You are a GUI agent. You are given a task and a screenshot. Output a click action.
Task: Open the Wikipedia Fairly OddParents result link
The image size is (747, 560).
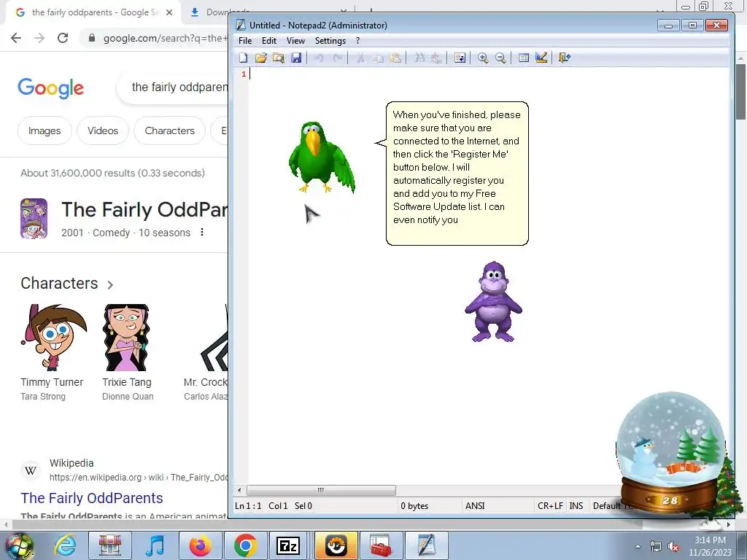tap(92, 497)
